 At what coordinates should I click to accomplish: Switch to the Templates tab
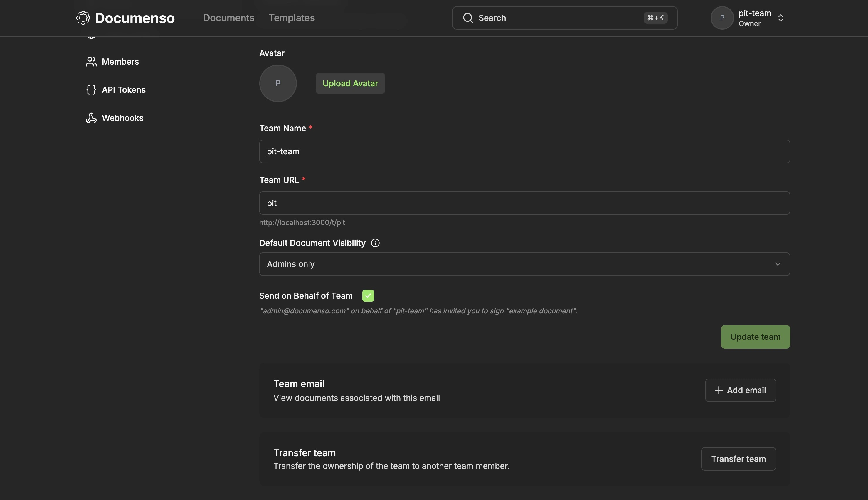[x=291, y=18]
